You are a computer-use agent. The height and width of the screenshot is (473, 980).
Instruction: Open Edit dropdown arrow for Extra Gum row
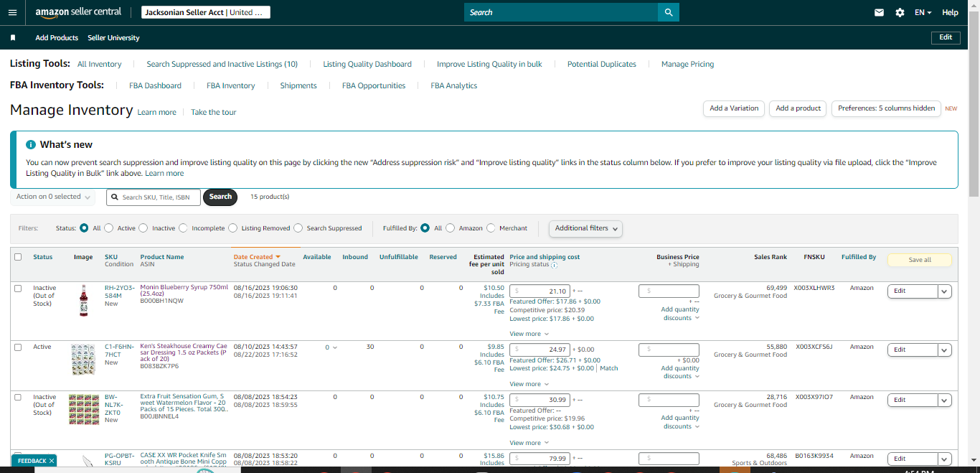(x=945, y=400)
